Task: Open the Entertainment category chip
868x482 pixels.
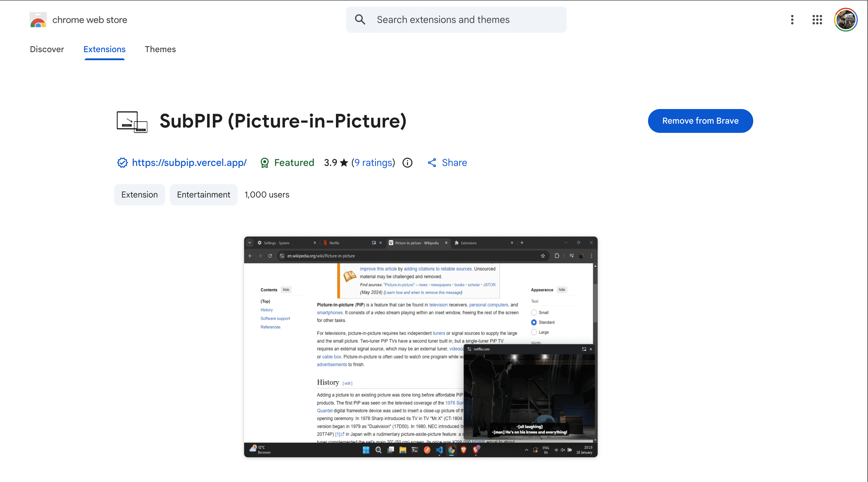Action: (x=203, y=194)
